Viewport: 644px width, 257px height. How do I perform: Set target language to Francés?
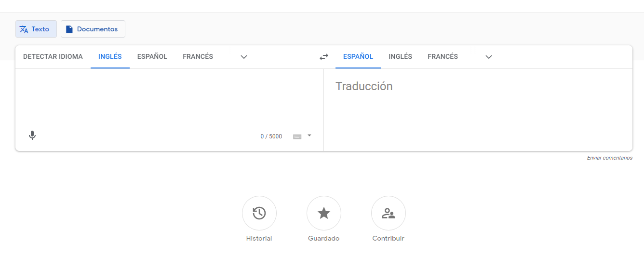click(x=443, y=56)
